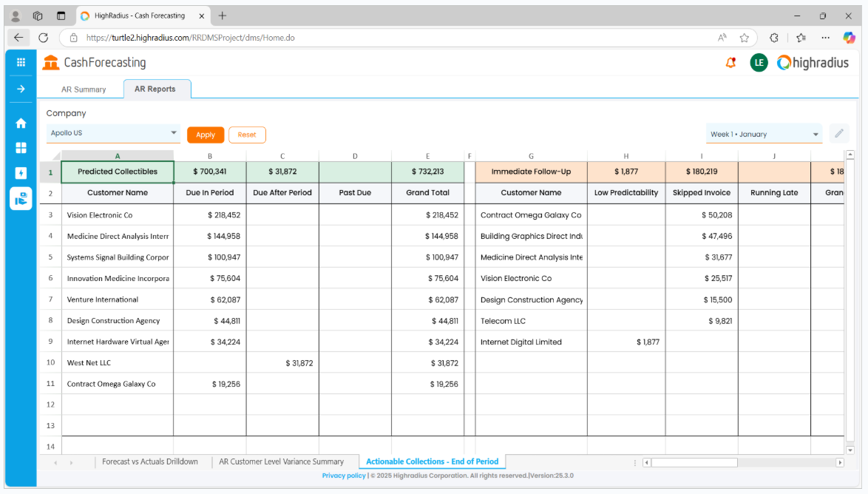Select the West Net LLC customer cell

(118, 363)
